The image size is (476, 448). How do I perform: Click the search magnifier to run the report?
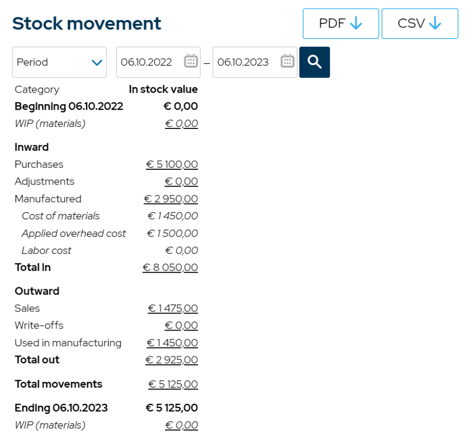click(314, 62)
